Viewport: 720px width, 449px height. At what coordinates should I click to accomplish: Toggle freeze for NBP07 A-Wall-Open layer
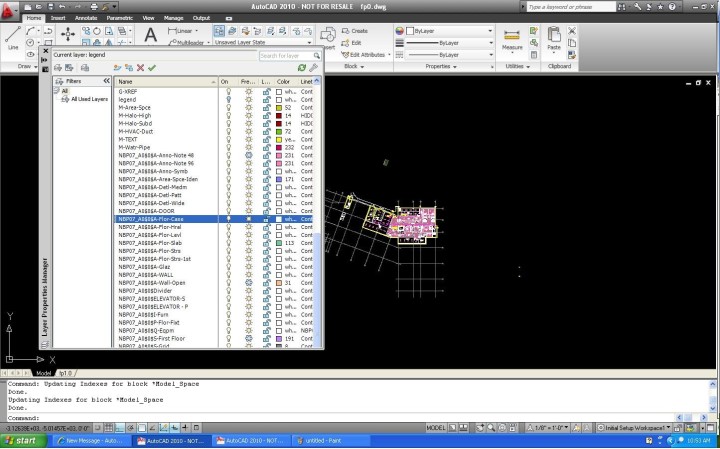click(x=248, y=283)
